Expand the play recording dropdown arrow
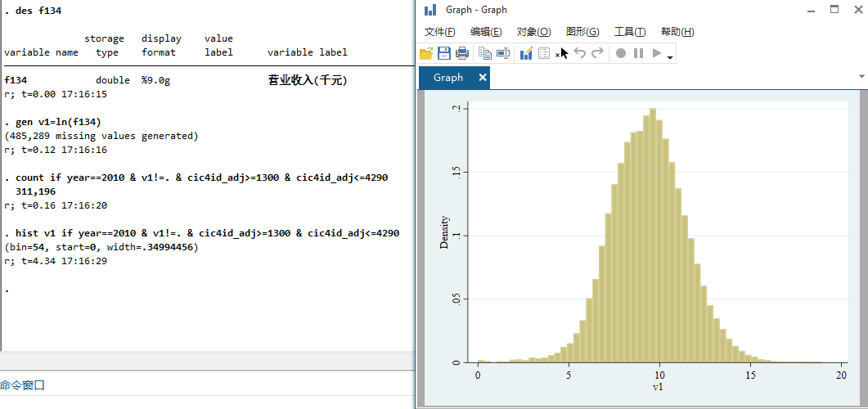The height and width of the screenshot is (409, 868). (671, 57)
